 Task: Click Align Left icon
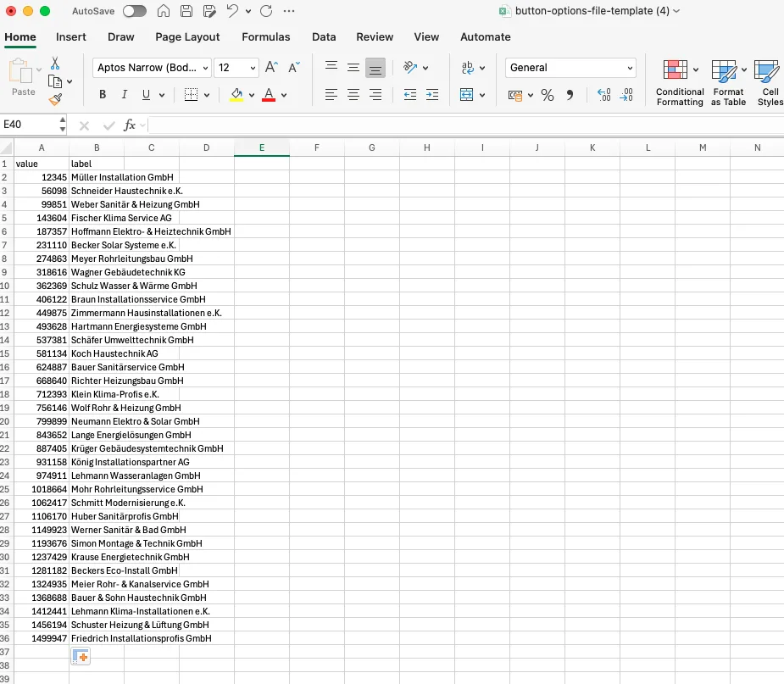331,94
